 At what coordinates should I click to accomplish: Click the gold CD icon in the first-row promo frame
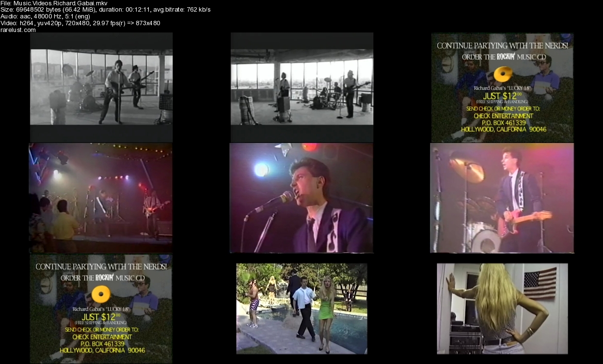(503, 74)
